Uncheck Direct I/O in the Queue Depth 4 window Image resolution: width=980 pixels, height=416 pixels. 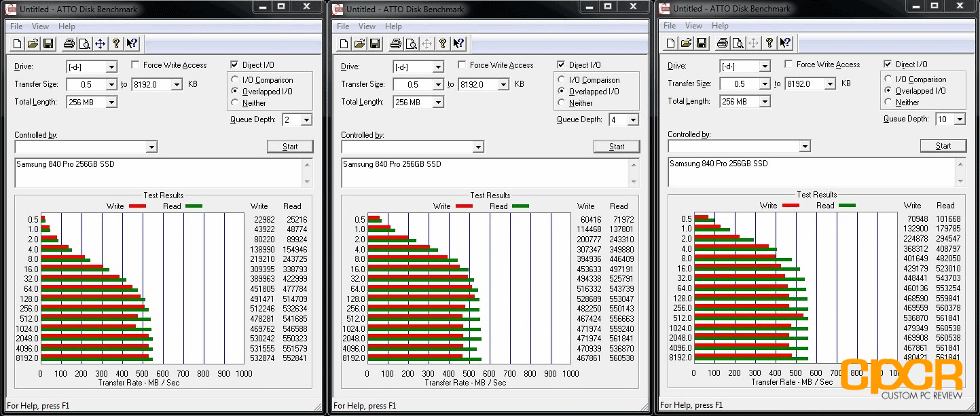coord(561,65)
